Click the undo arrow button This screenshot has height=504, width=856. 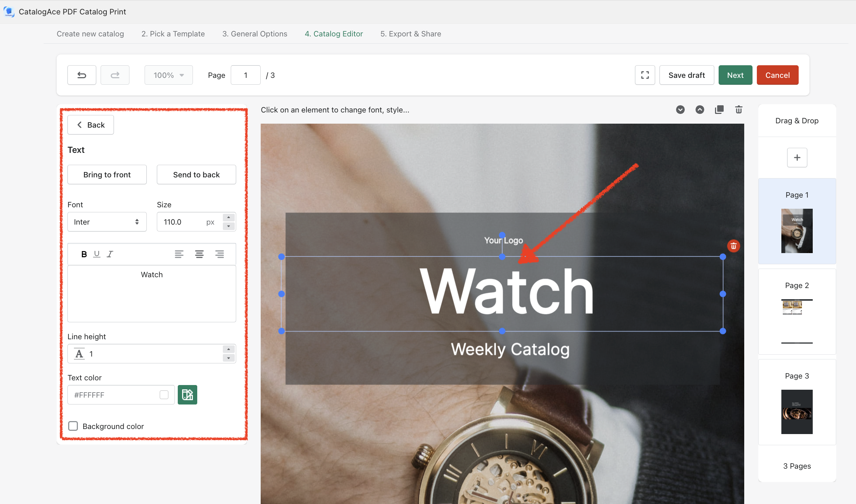click(x=82, y=75)
